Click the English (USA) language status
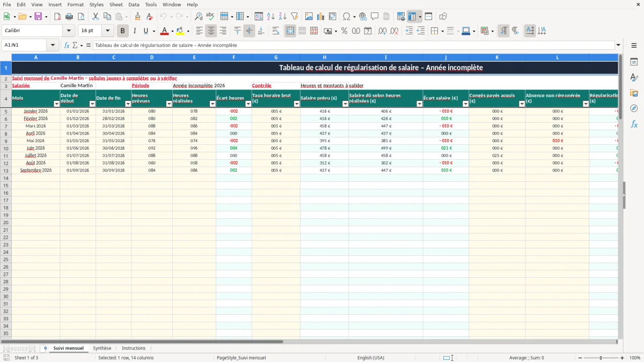The width and height of the screenshot is (644, 362). pos(371,358)
